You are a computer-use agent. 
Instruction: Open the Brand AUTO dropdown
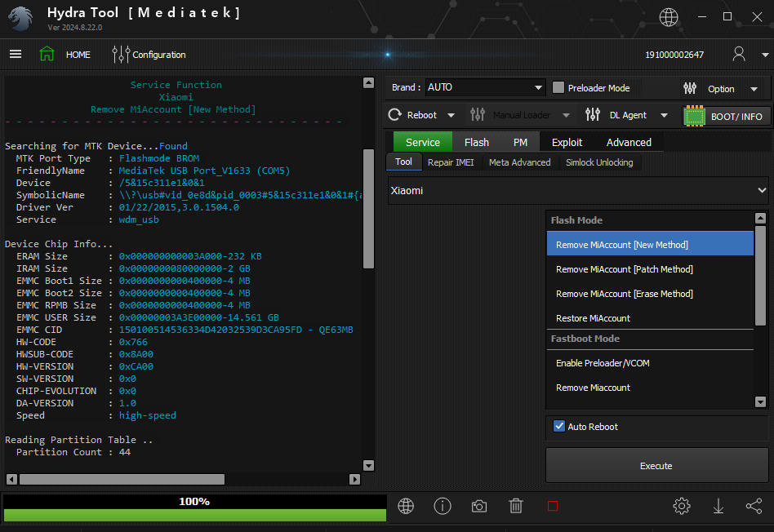(x=485, y=87)
